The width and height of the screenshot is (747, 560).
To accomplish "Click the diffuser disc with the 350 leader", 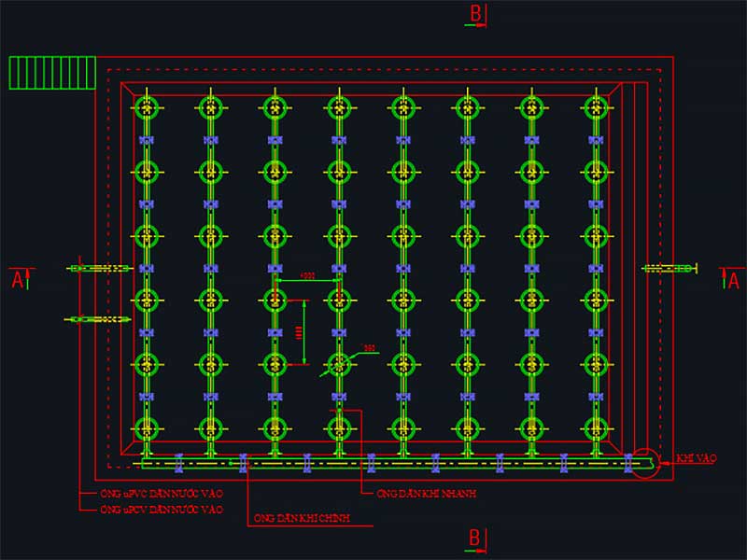I will point(339,363).
